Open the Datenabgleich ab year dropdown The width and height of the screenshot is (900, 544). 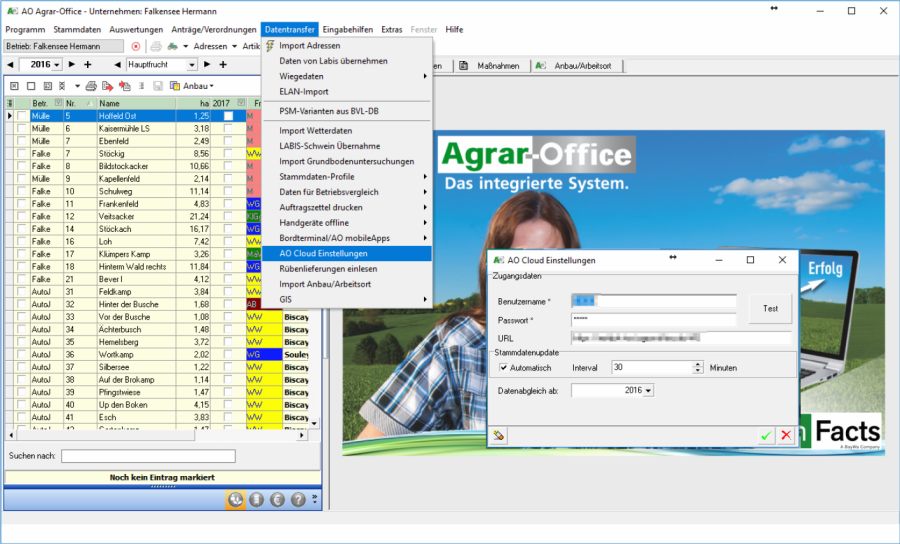click(649, 390)
